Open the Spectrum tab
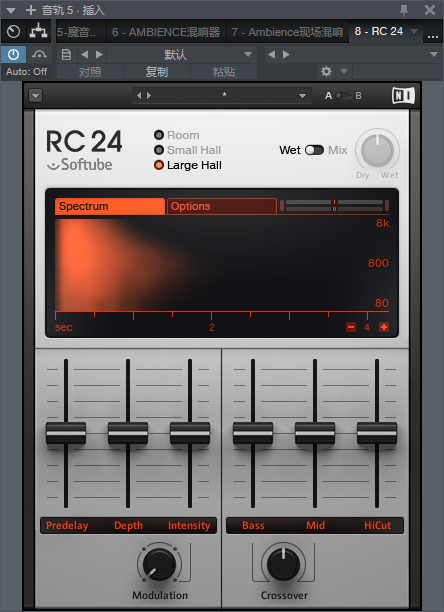This screenshot has width=444, height=612. [110, 206]
